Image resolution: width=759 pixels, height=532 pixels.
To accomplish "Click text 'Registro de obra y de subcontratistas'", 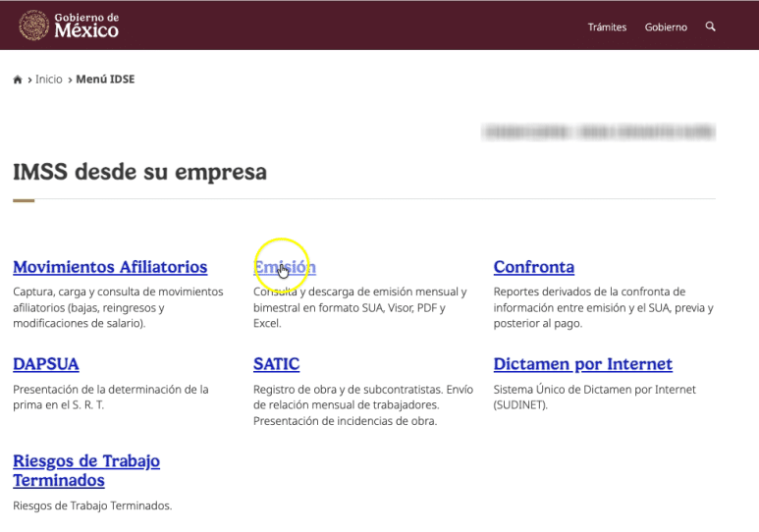I will pos(363,405).
